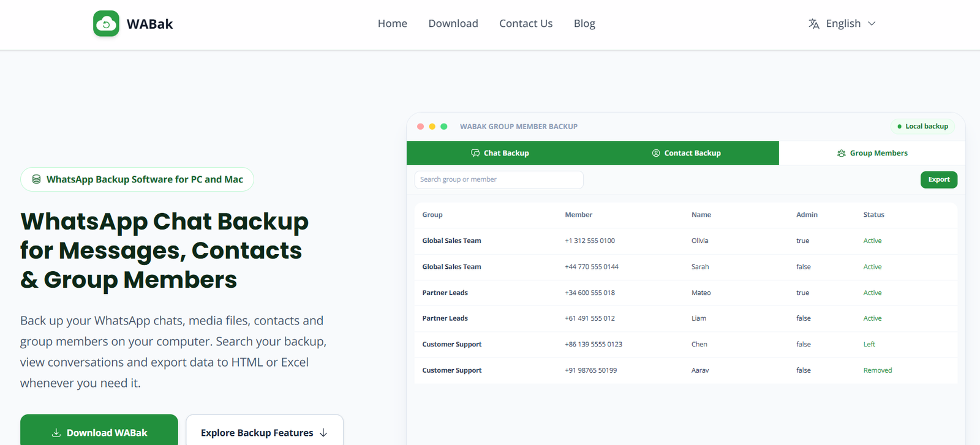The width and height of the screenshot is (980, 445).
Task: Switch to the Chat Backup tab
Action: pyautogui.click(x=500, y=153)
